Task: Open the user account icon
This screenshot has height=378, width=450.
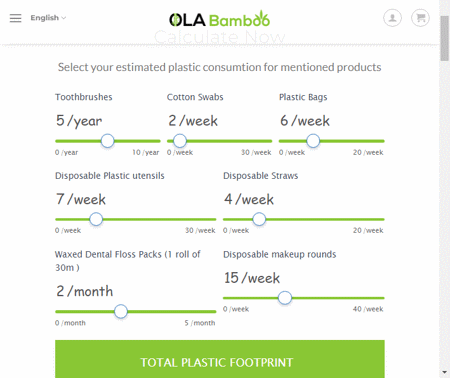Action: [392, 18]
